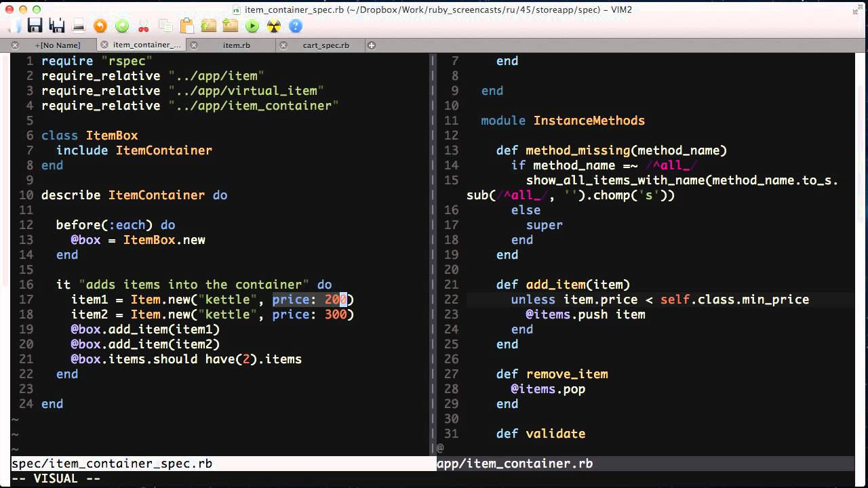
Task: Click 'include ItemContainer' on line 7
Action: [x=134, y=150]
